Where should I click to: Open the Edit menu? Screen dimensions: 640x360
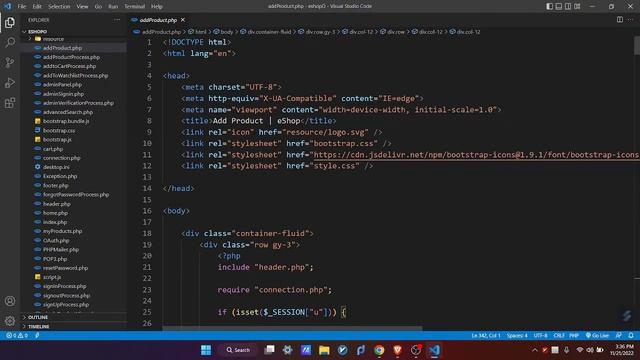[x=37, y=7]
